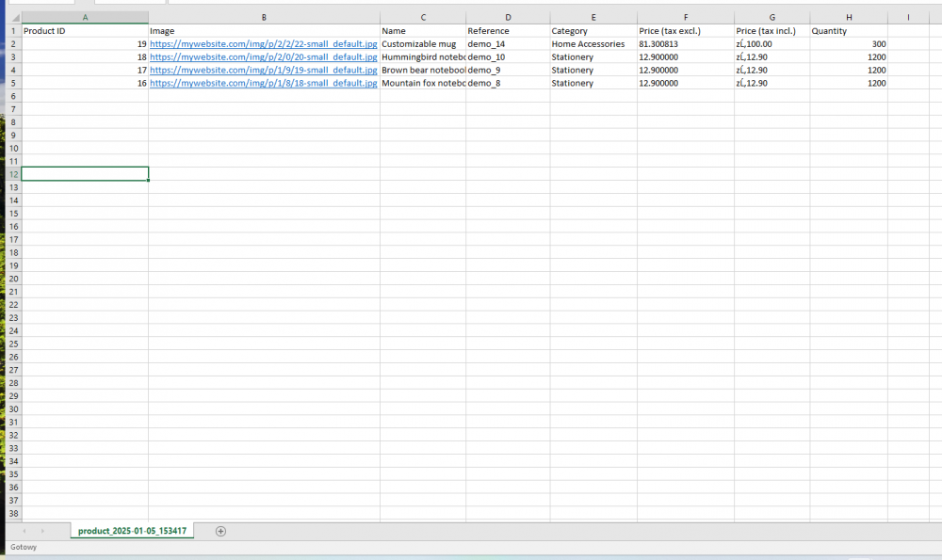Click the 'Price (tax excl.)' header cell
Screen dimensions: 942x560
(686, 31)
